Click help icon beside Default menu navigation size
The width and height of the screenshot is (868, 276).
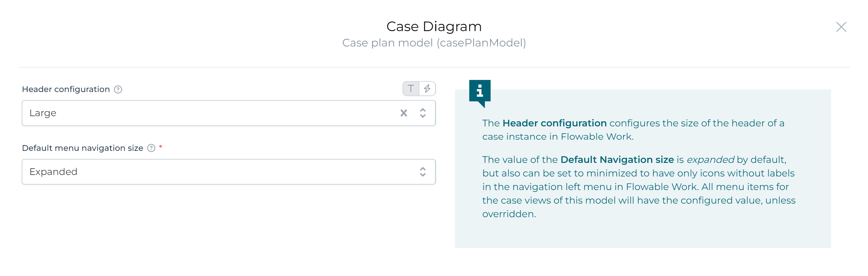pyautogui.click(x=151, y=148)
